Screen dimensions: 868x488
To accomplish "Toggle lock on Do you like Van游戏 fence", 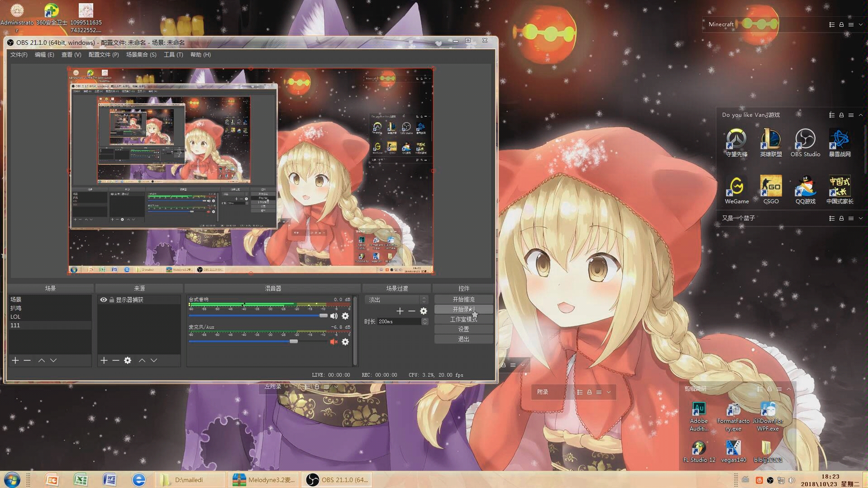I will [841, 115].
